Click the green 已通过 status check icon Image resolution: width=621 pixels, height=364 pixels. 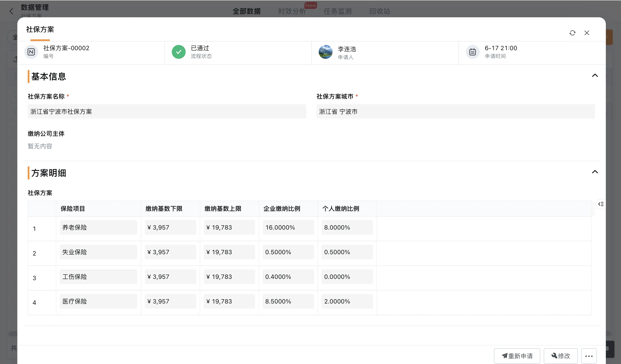179,52
